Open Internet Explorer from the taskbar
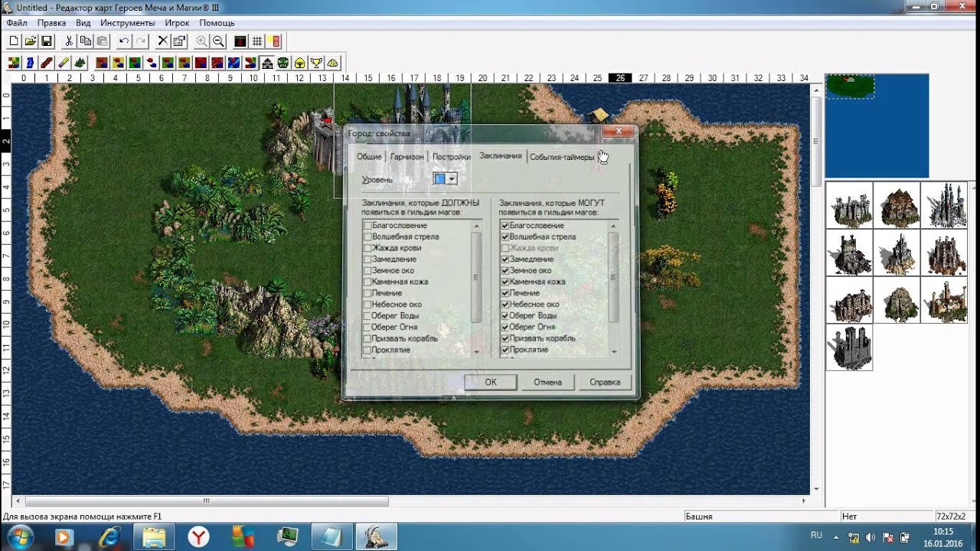This screenshot has height=551, width=980. (109, 536)
